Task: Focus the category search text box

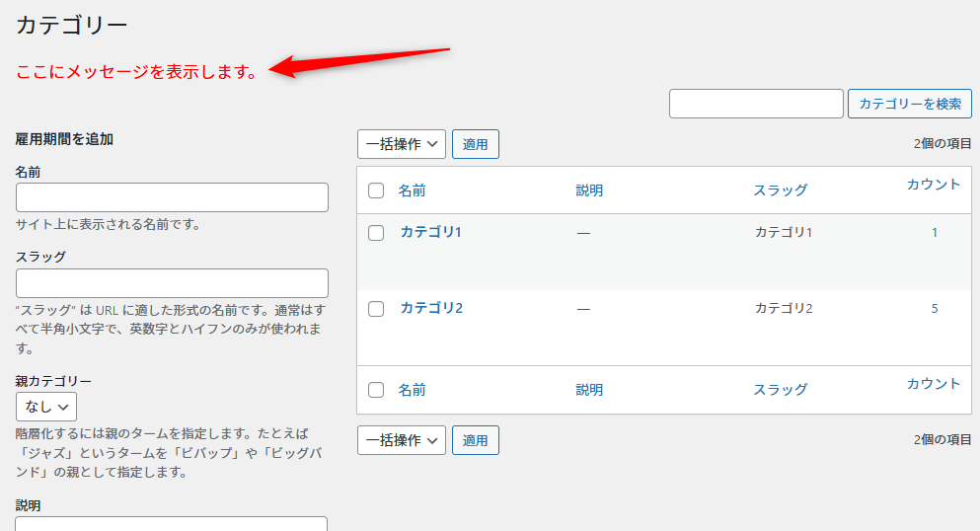Action: coord(756,104)
